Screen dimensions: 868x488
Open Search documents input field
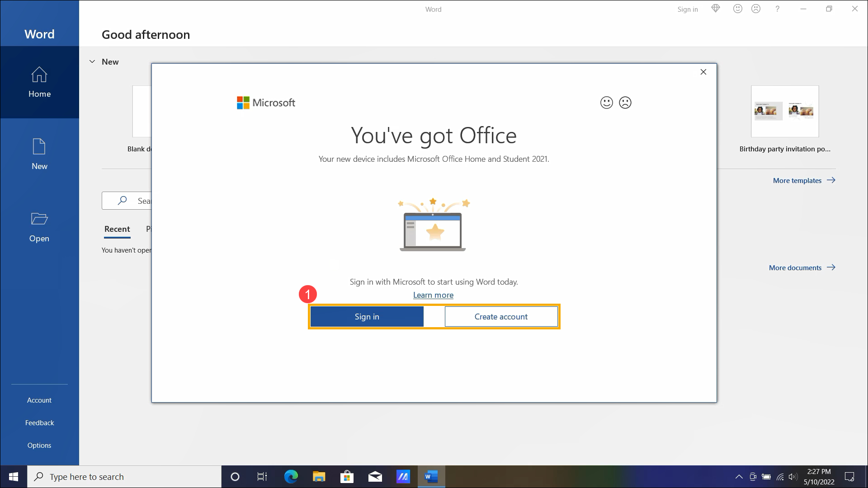(143, 201)
